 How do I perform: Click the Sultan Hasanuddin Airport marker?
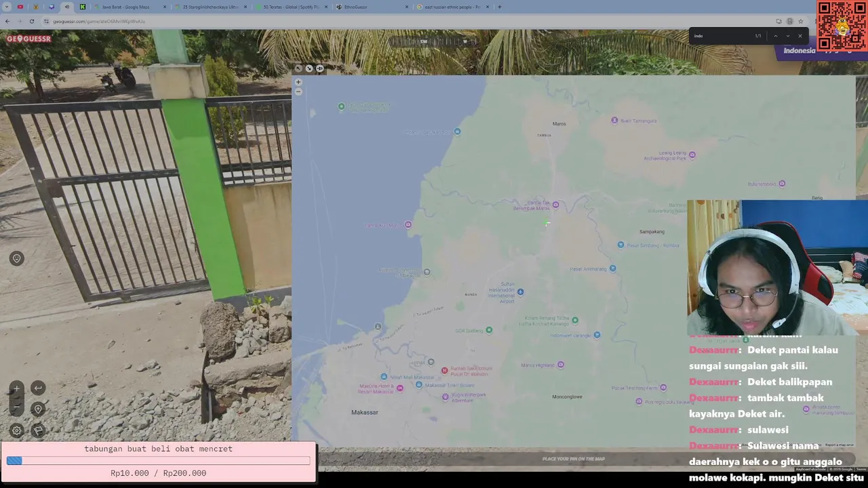(520, 292)
